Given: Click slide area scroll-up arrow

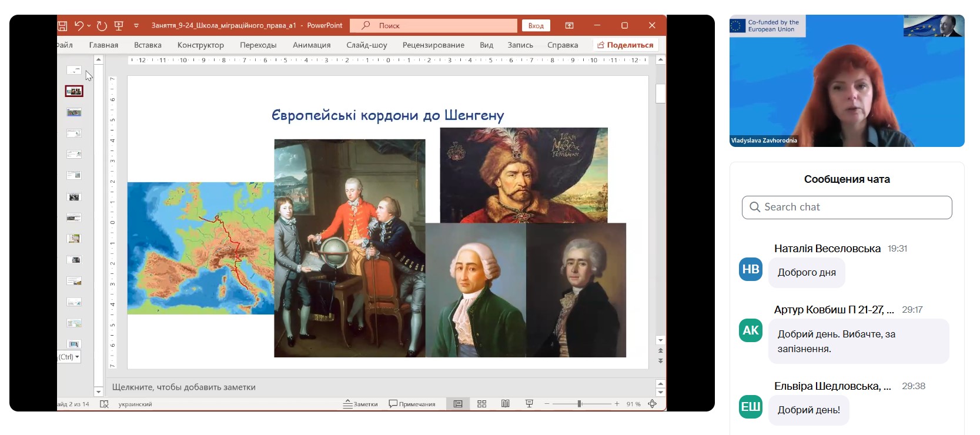Looking at the screenshot, I should (661, 60).
